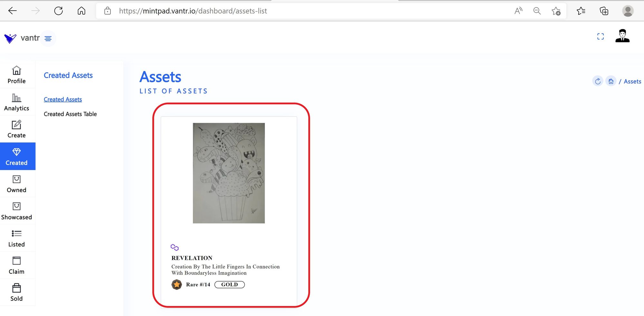The width and height of the screenshot is (644, 316).
Task: Select the Created tab in sidebar
Action: tap(17, 156)
